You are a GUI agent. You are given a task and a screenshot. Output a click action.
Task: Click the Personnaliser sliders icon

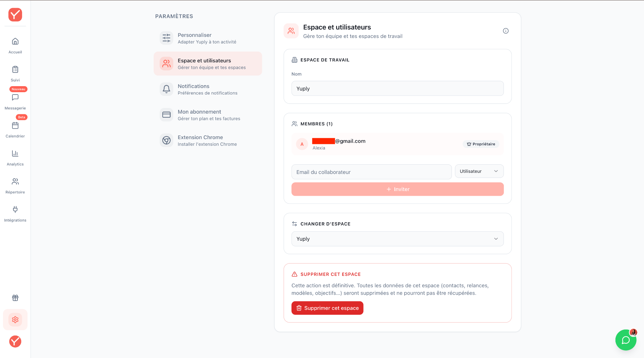166,38
